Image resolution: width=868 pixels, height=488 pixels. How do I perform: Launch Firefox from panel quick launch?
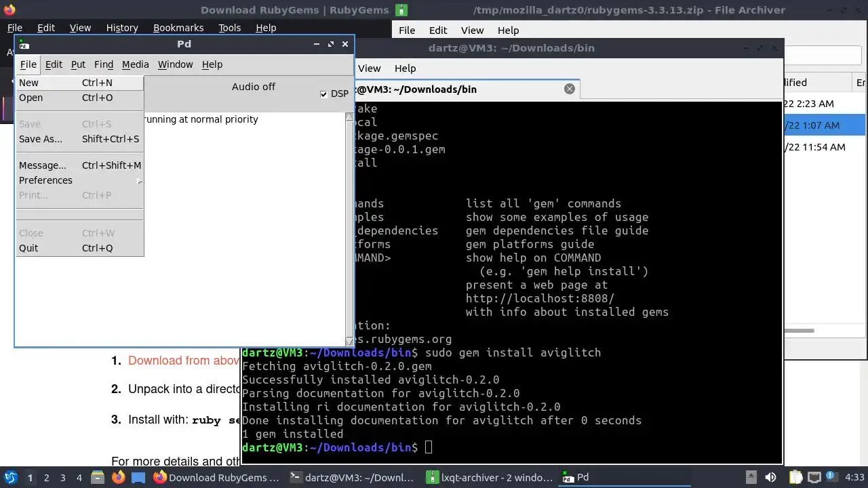tap(119, 478)
